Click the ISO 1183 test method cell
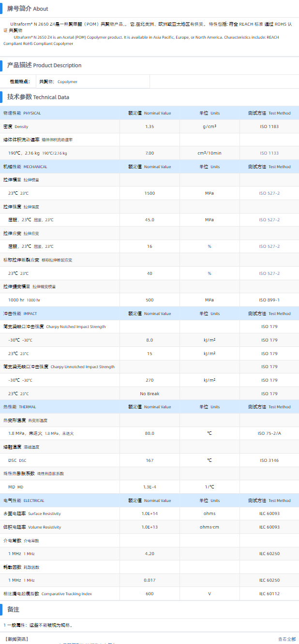Viewport: 299px width, 644px height. coord(269,127)
